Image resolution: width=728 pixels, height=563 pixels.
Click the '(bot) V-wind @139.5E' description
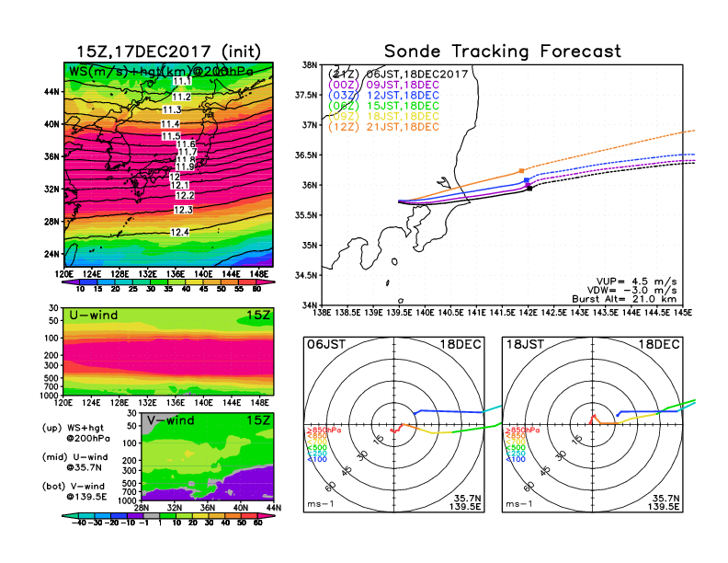tap(74, 491)
